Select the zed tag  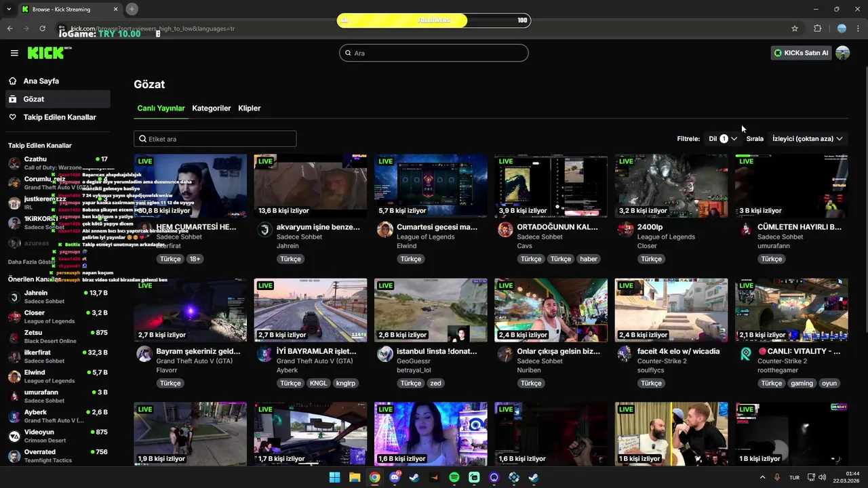435,383
